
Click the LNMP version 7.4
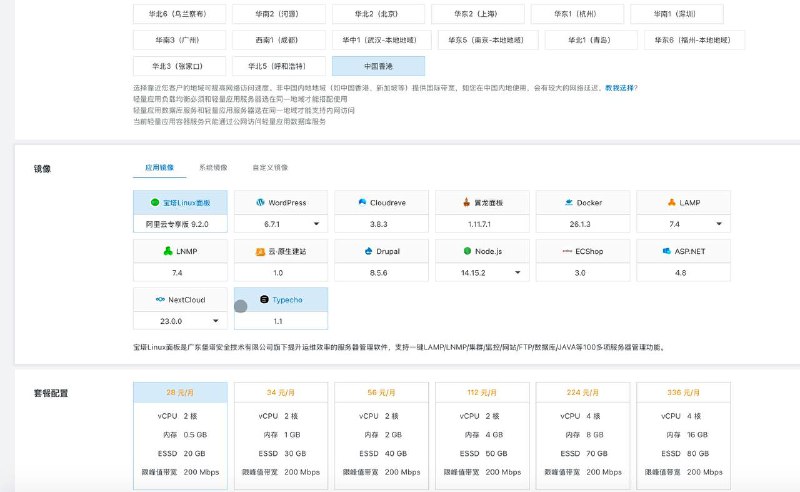[180, 273]
